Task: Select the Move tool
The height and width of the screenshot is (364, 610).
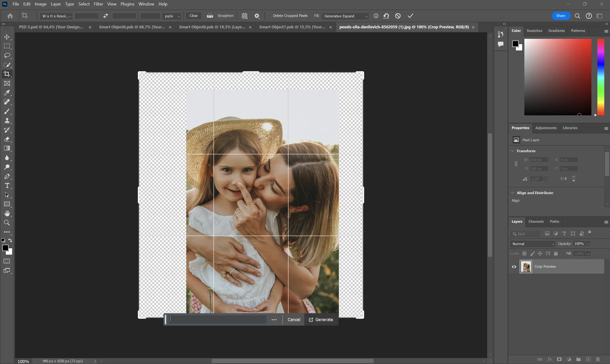Action: 7,37
